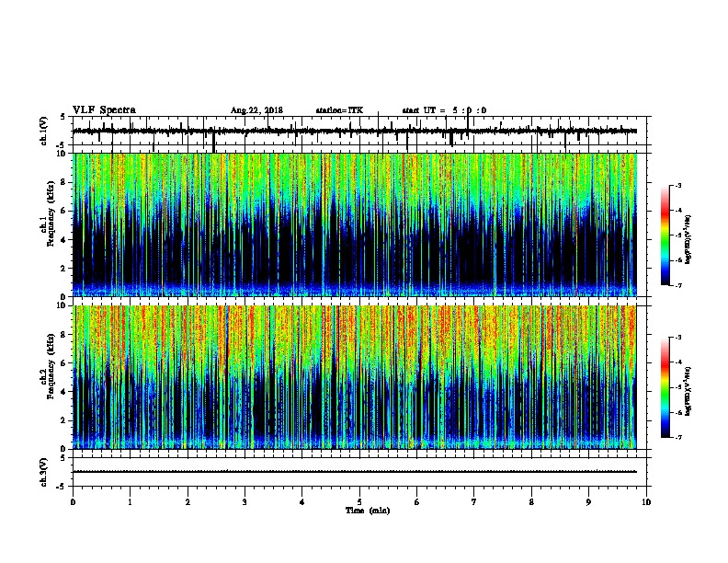Screen dimensions: 728x563
Task: Click the "10" tick on time axis
Action: [646, 502]
